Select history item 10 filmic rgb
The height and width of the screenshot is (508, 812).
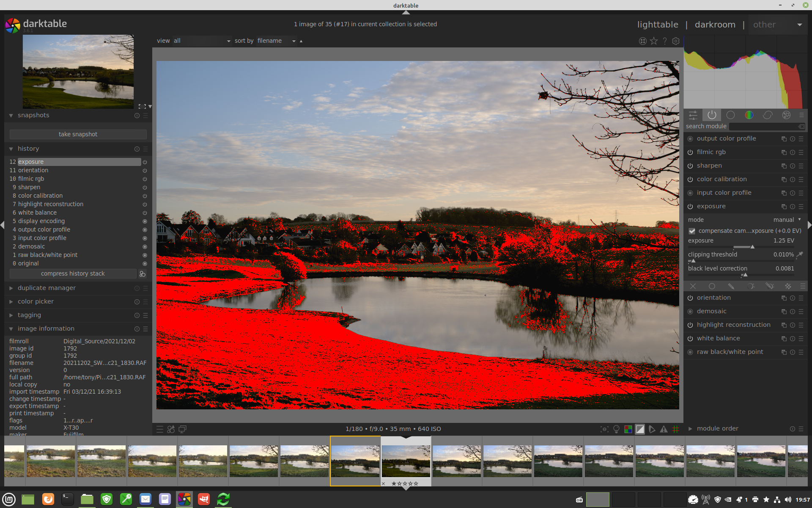[x=31, y=179]
